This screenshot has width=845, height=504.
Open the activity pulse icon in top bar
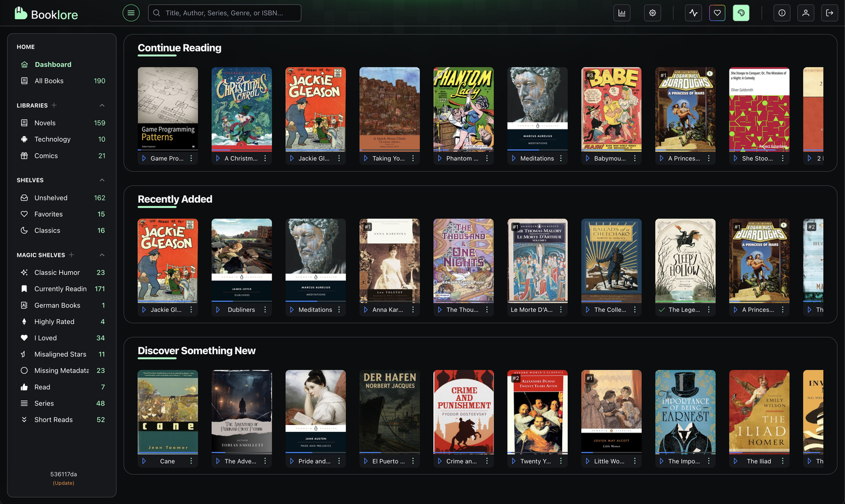coord(693,12)
